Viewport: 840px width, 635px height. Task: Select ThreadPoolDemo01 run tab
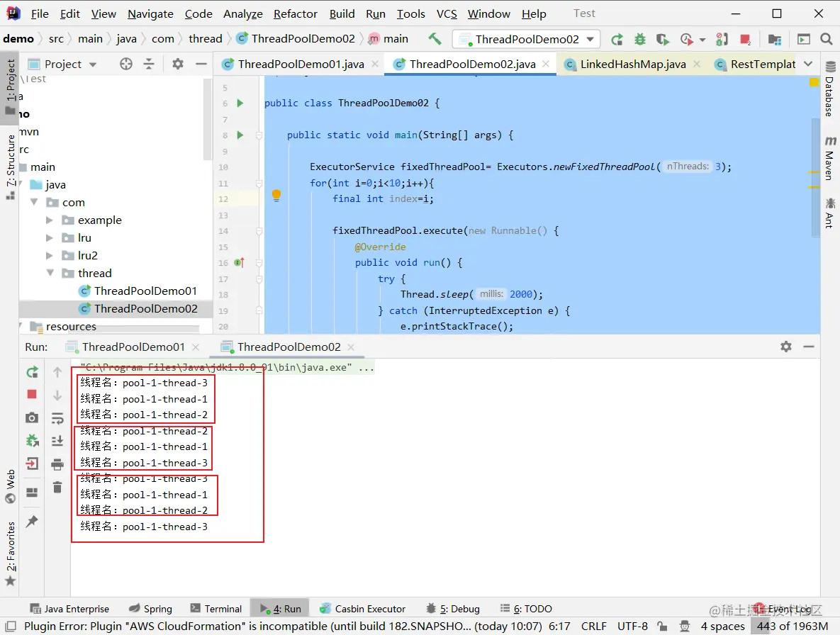(x=133, y=347)
